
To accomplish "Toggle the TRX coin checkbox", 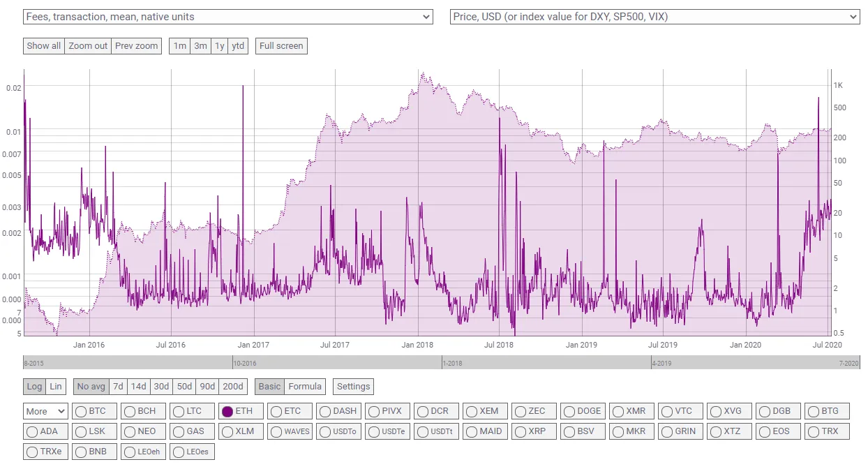I will 827,431.
